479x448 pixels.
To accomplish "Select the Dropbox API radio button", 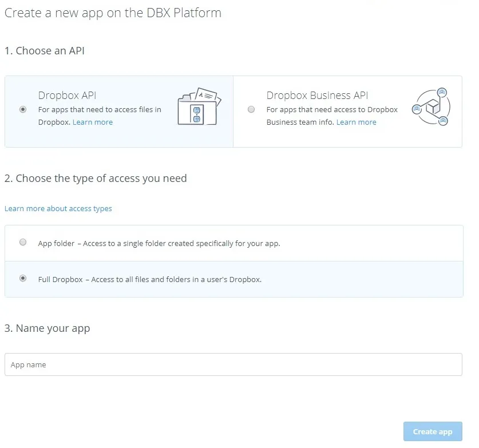I will (x=23, y=109).
